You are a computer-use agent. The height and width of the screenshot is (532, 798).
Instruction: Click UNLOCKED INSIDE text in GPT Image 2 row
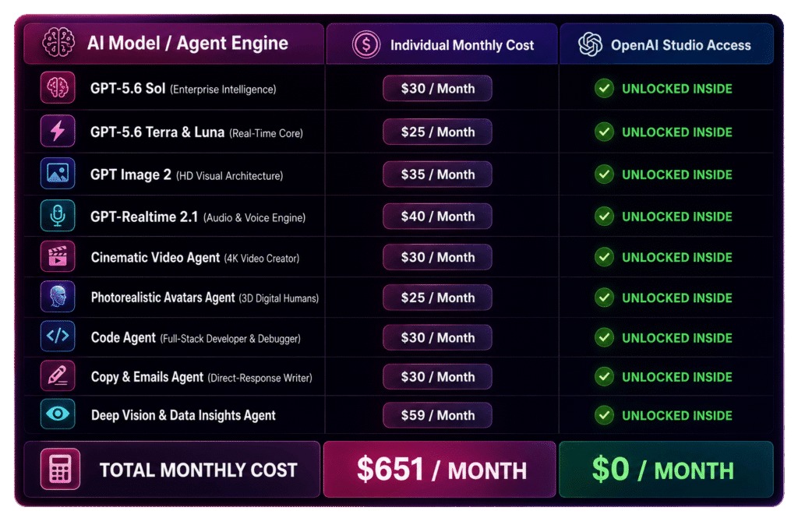[x=677, y=174]
